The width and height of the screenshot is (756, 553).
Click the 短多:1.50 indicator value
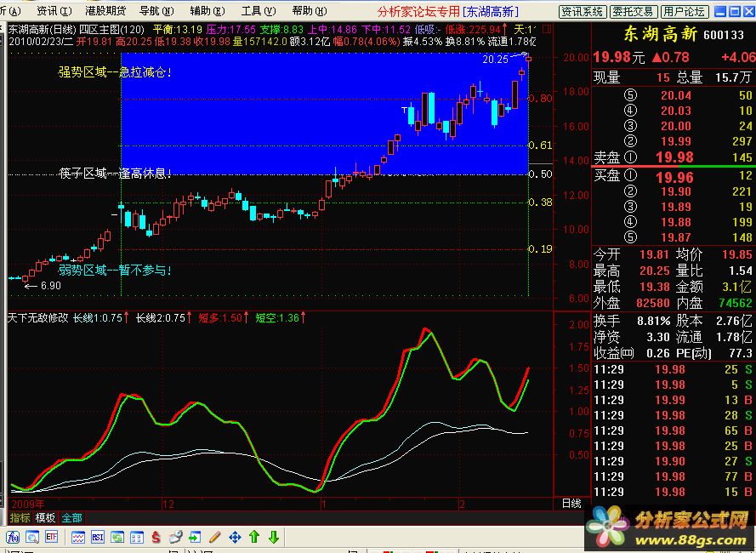point(220,318)
